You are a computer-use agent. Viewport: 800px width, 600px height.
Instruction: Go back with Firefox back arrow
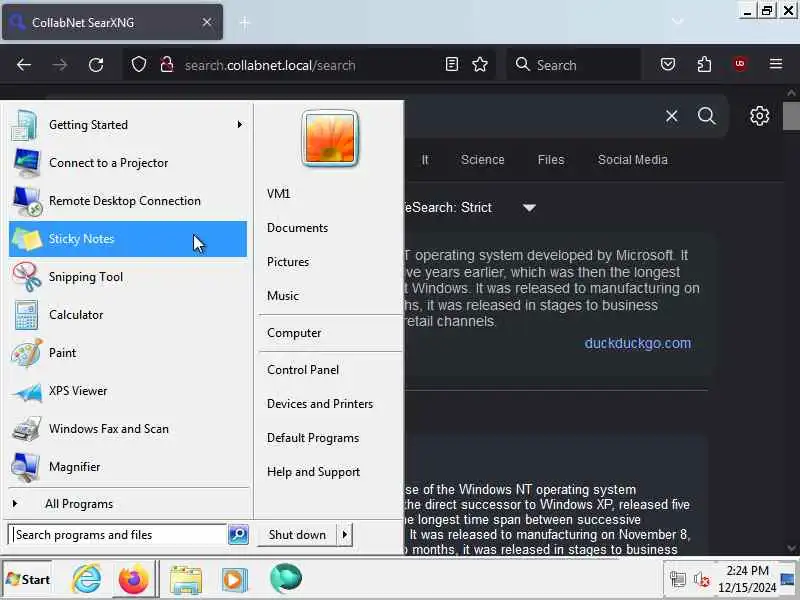click(23, 65)
